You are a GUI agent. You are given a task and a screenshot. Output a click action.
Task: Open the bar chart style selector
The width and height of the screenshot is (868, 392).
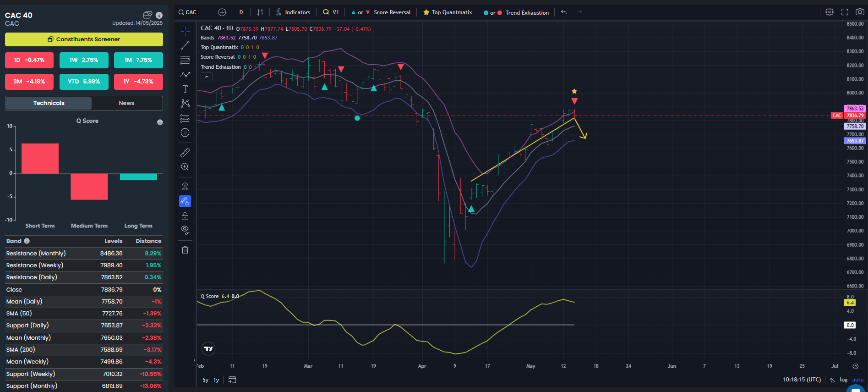click(260, 12)
